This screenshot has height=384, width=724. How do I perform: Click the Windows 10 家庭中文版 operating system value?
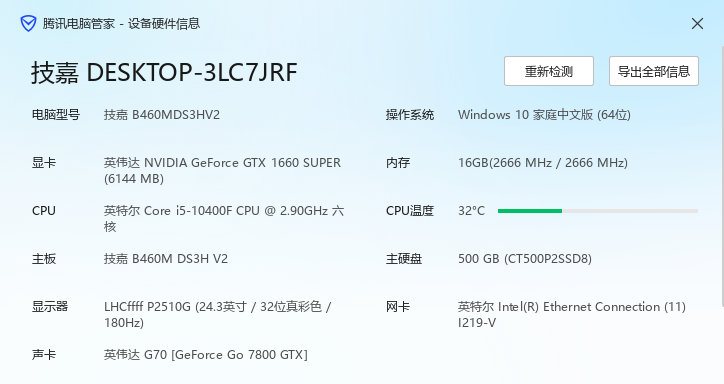click(544, 114)
